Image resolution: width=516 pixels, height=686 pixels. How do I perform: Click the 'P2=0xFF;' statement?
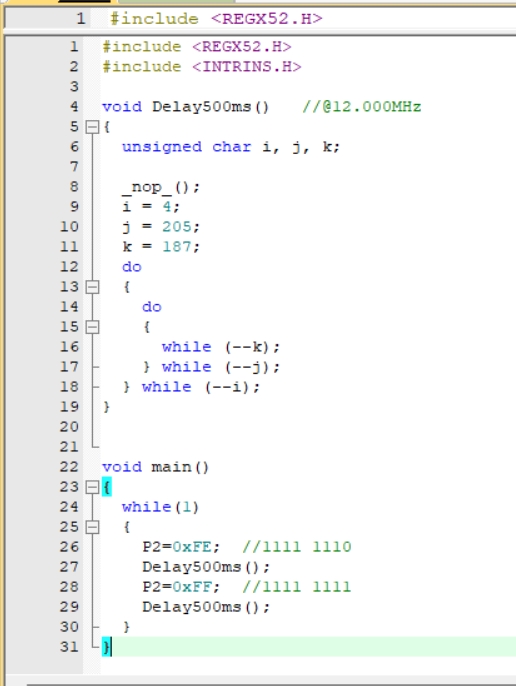pyautogui.click(x=181, y=587)
